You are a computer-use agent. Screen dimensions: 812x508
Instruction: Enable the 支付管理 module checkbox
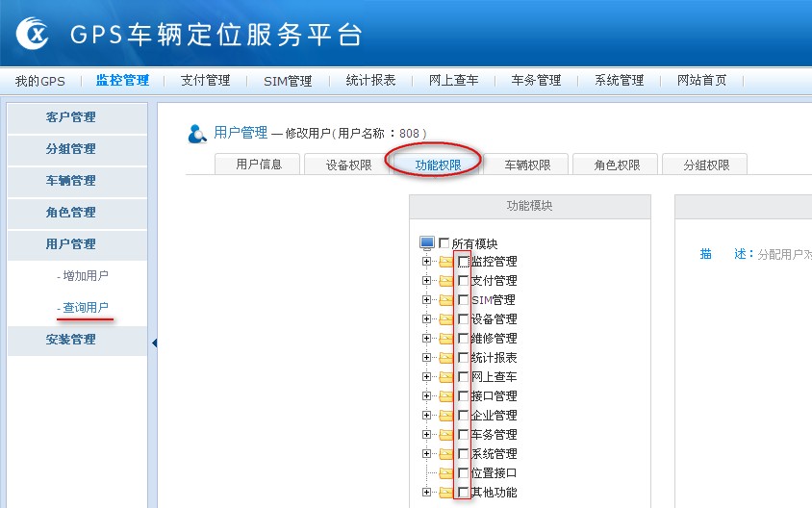464,281
